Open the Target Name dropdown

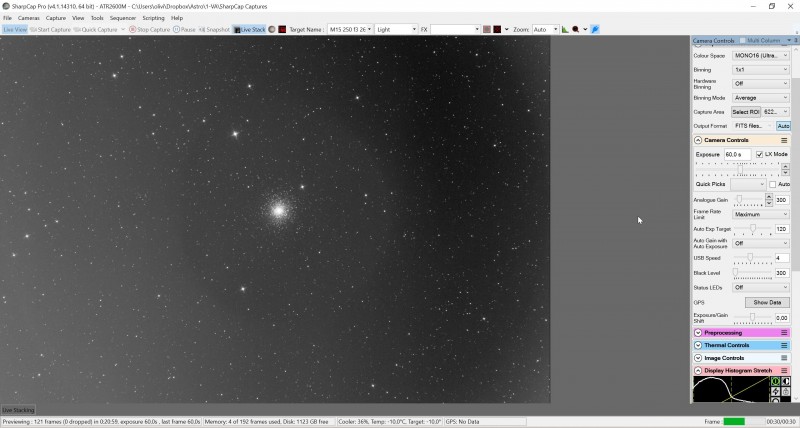click(x=350, y=30)
